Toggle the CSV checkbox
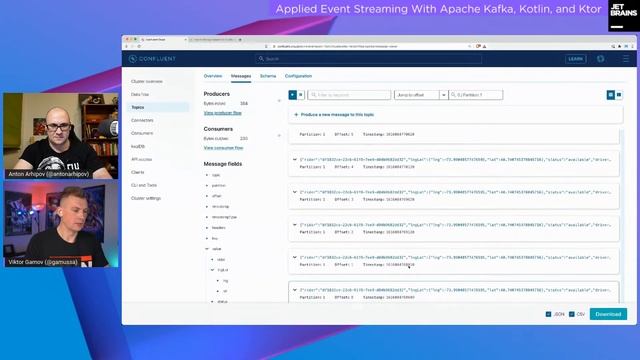 571,314
